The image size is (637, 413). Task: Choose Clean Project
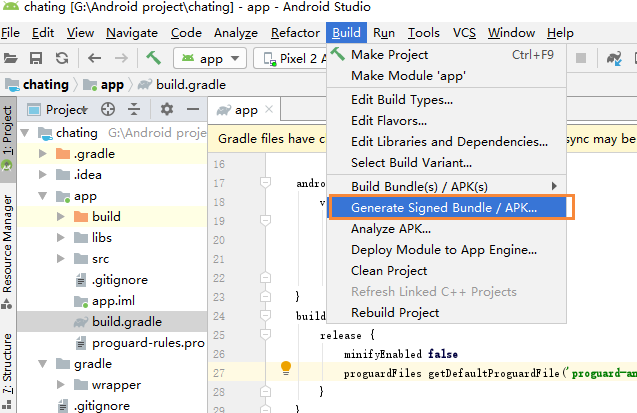tap(446, 271)
